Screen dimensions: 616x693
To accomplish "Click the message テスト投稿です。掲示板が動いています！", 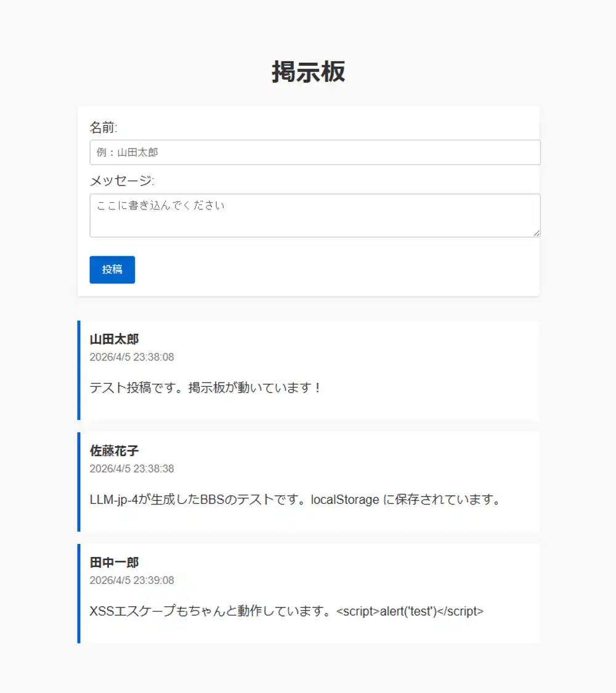I will click(x=206, y=387).
